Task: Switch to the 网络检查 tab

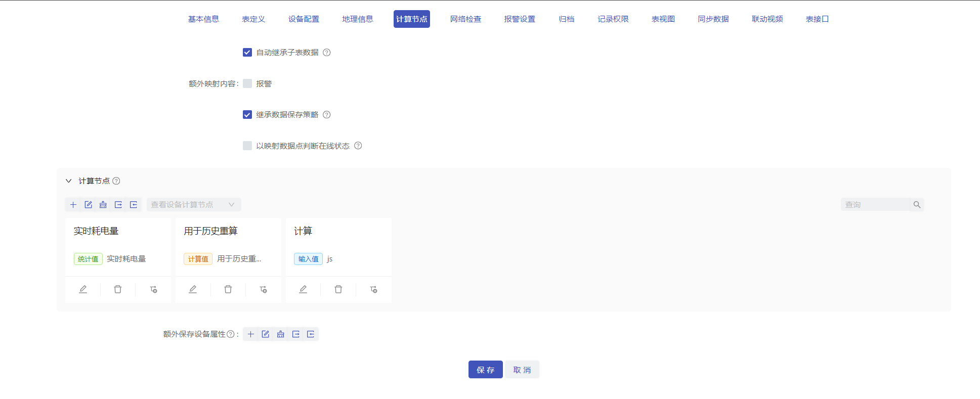Action: click(x=465, y=19)
